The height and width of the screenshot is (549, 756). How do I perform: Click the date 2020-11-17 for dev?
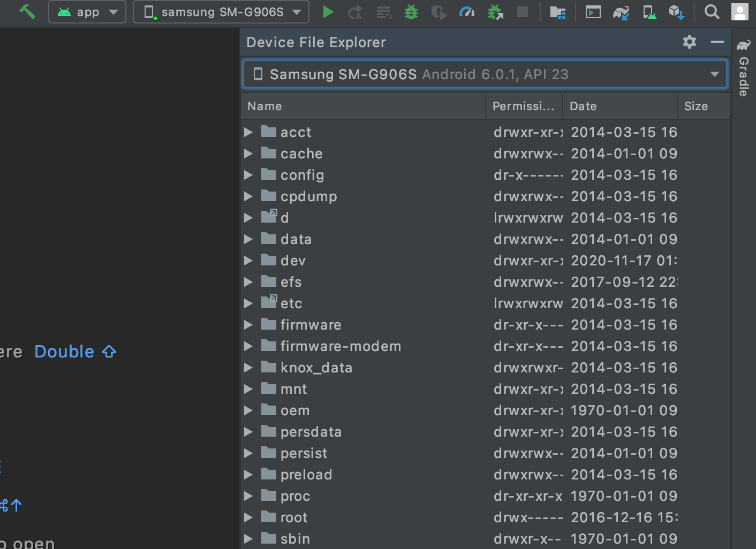pyautogui.click(x=624, y=261)
